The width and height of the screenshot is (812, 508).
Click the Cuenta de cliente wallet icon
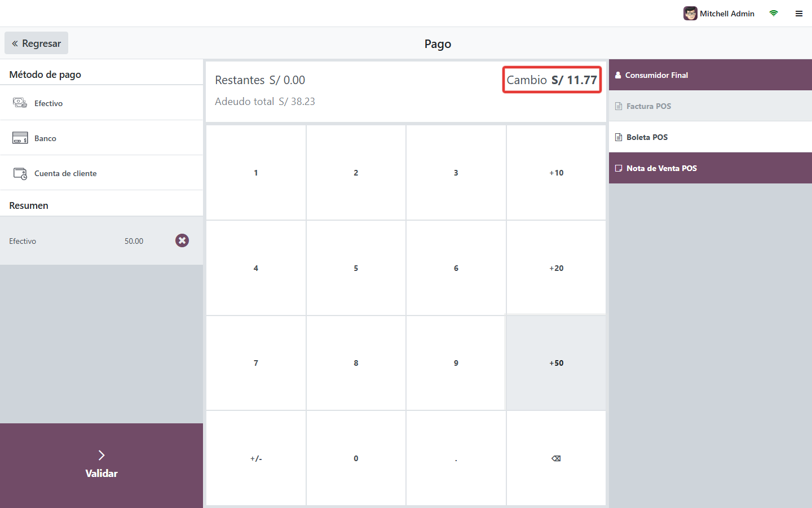tap(20, 173)
